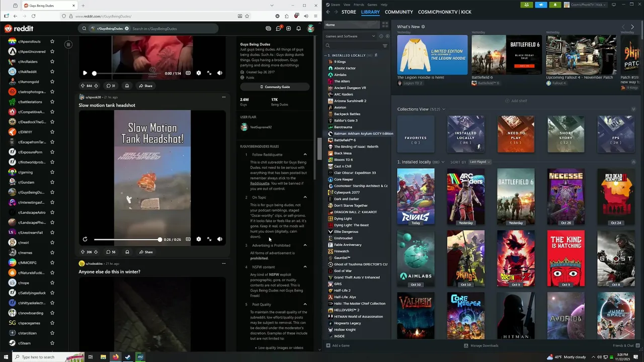
Task: Downvote the post with 306 votes
Action: (x=96, y=252)
